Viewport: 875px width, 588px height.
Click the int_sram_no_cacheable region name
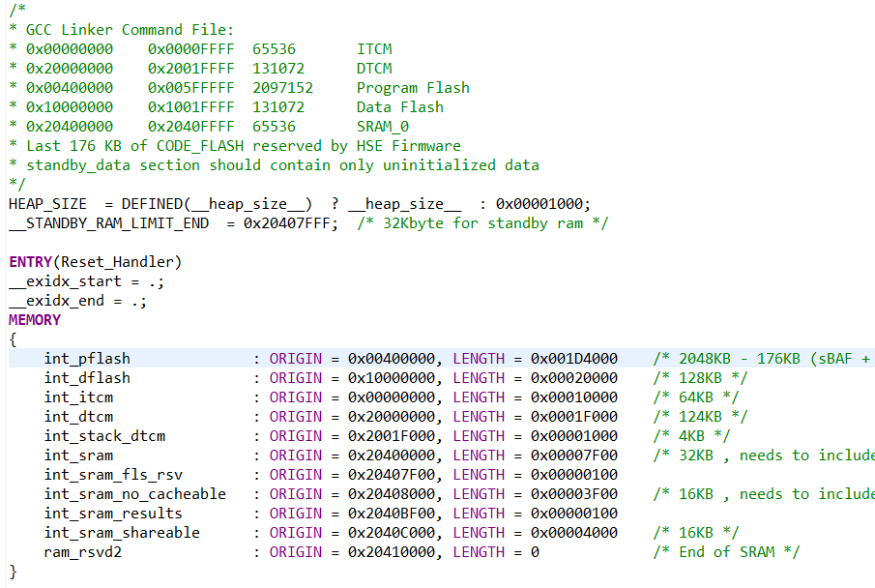point(135,494)
